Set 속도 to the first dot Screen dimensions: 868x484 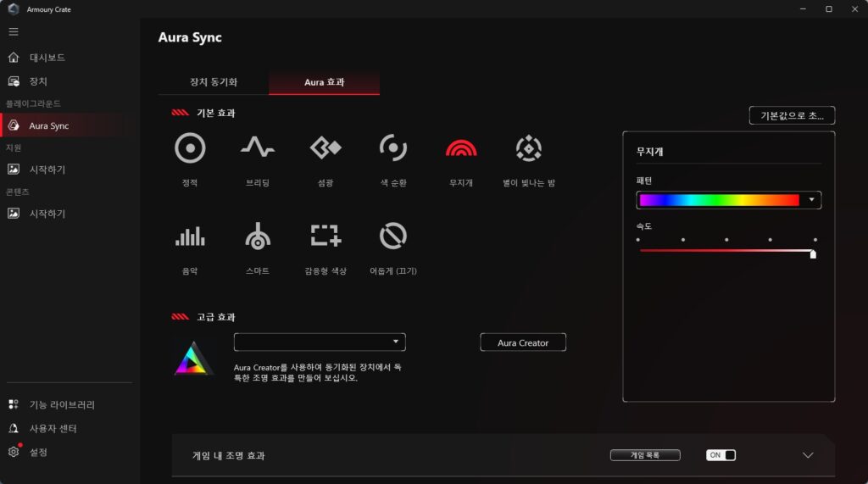pos(637,240)
